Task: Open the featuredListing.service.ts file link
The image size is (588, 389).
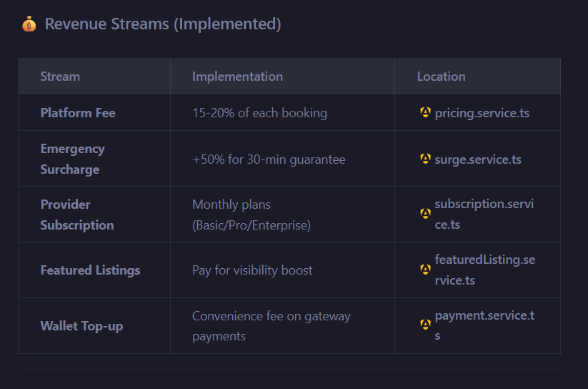Action: coord(484,270)
